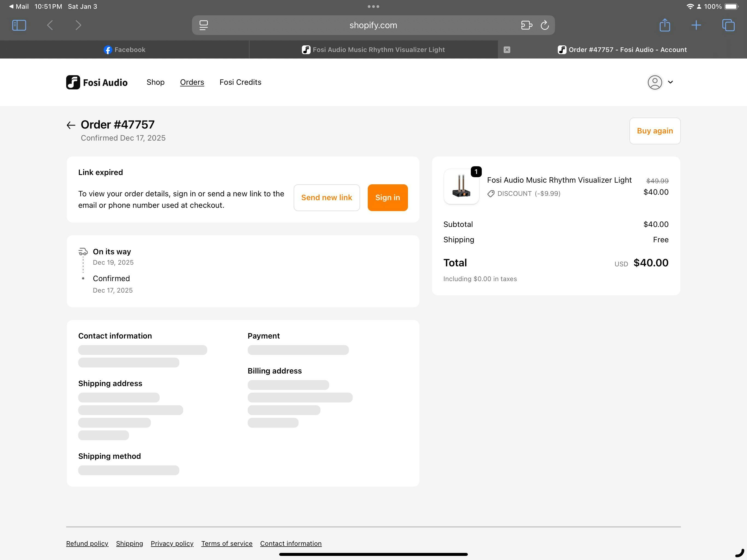This screenshot has height=560, width=747.
Task: Tap the Safari back arrow
Action: coord(50,25)
